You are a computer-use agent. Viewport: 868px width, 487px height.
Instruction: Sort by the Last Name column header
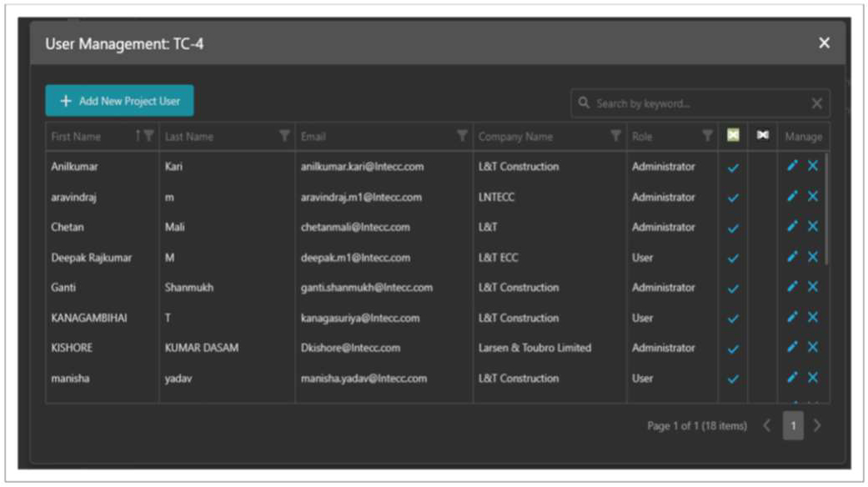(x=189, y=137)
